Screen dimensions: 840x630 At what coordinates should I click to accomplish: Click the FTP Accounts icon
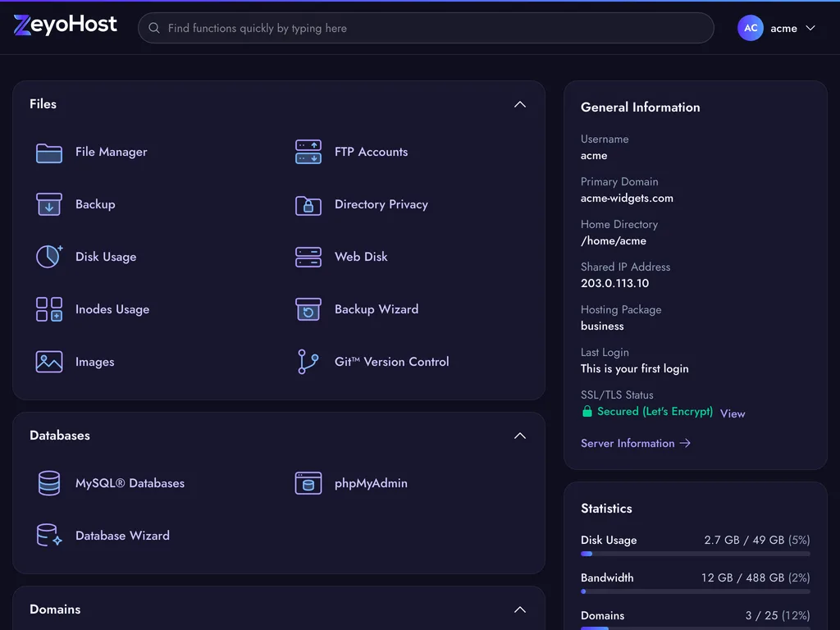point(308,152)
